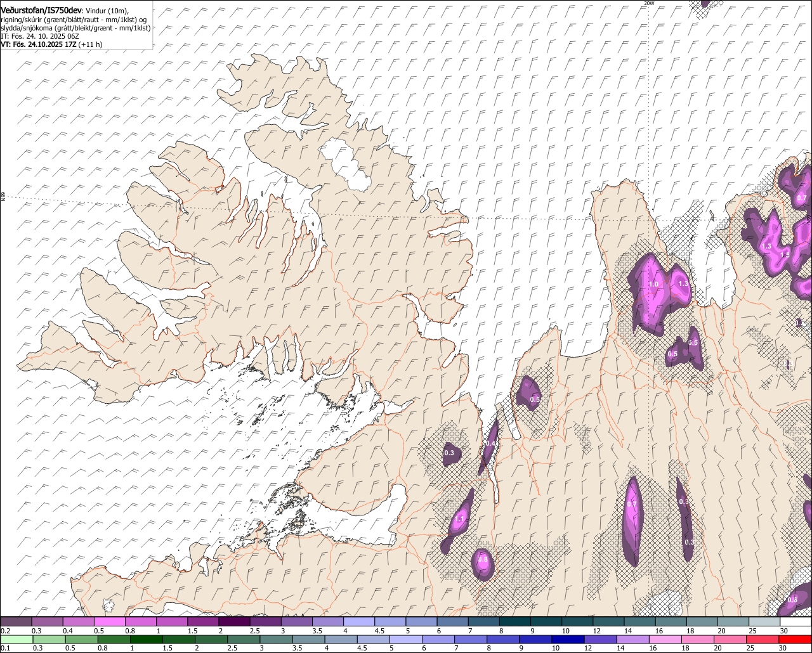Viewport: 812px width, 653px height.
Task: Select the darkest purple upper legend swatch at 2
Action: [234, 622]
